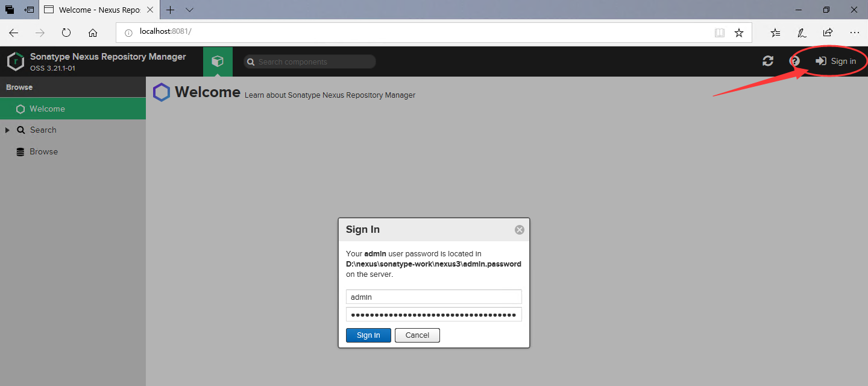Expand the Search tree node arrow
This screenshot has width=868, height=386.
click(x=7, y=130)
